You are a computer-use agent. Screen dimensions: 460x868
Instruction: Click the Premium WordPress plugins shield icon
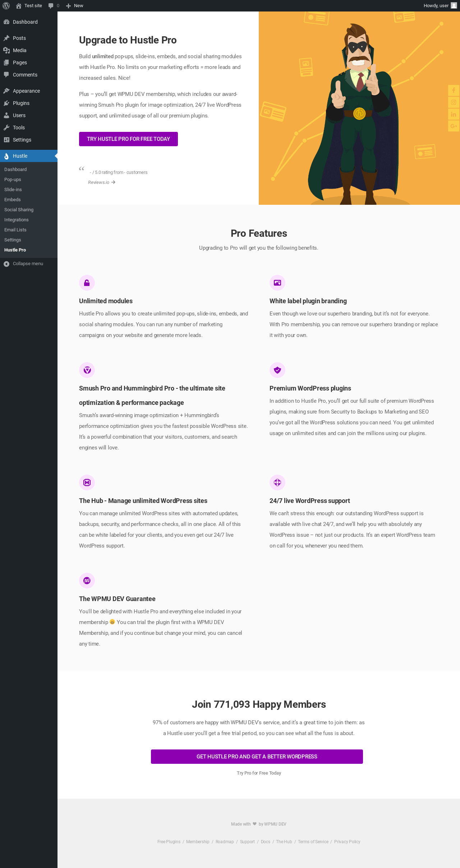tap(277, 370)
